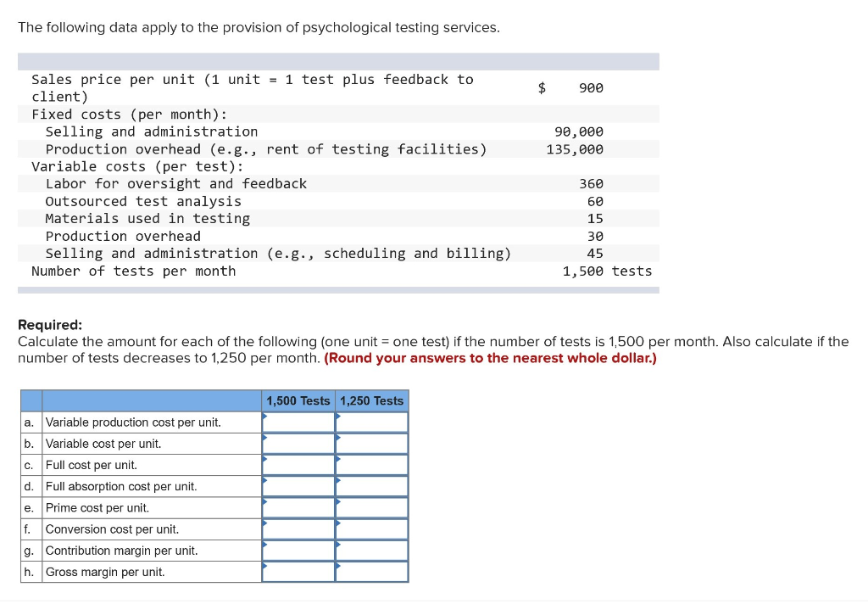Image resolution: width=868 pixels, height=604 pixels.
Task: Click the 1,250 Tests column header
Action: coord(371,400)
